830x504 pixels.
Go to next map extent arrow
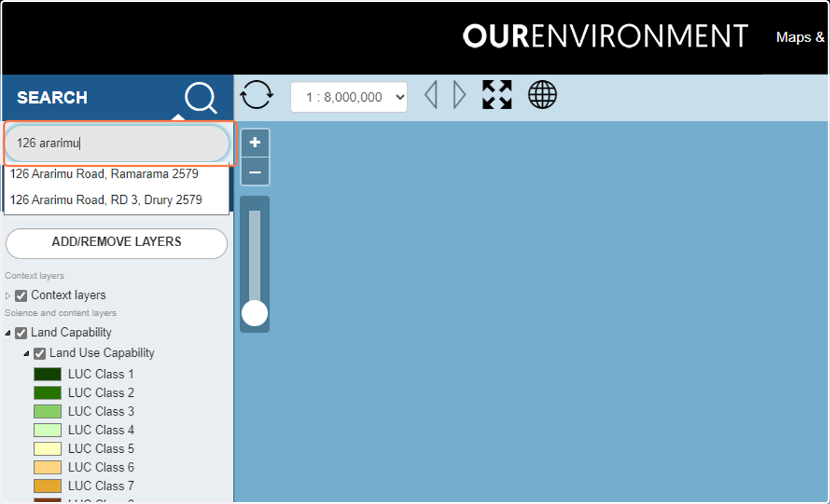tap(459, 95)
